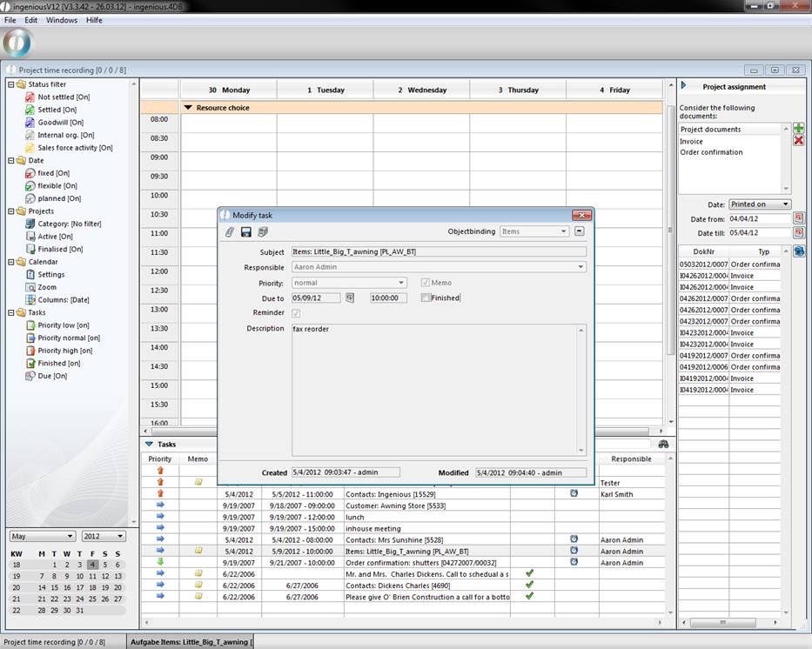Click the red X remove document icon
The image size is (812, 649).
pos(798,141)
